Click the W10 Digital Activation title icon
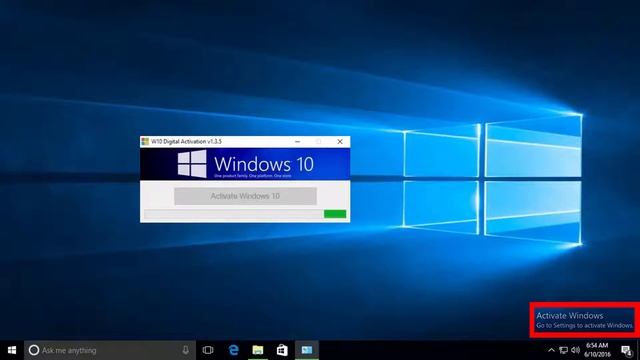Image resolution: width=640 pixels, height=360 pixels. [145, 142]
